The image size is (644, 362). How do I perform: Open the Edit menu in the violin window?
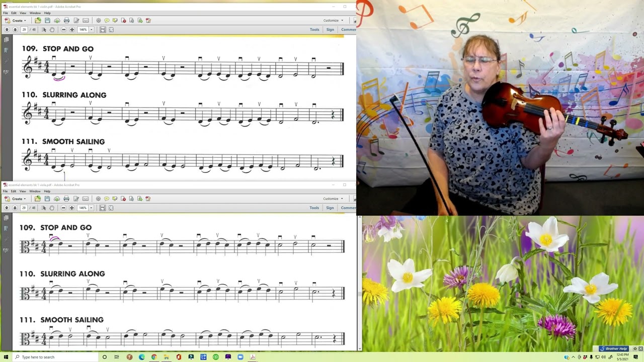14,13
